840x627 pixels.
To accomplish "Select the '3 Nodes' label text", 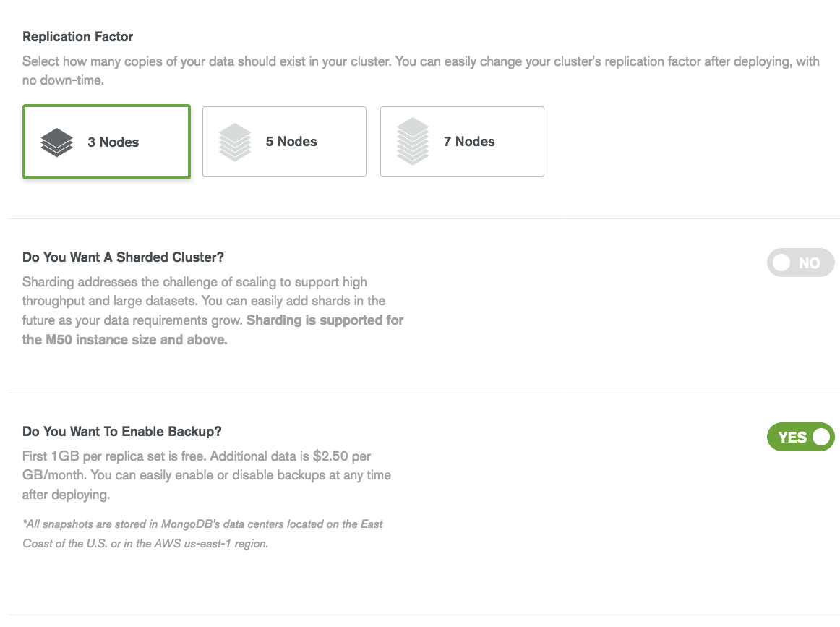I will [x=113, y=142].
